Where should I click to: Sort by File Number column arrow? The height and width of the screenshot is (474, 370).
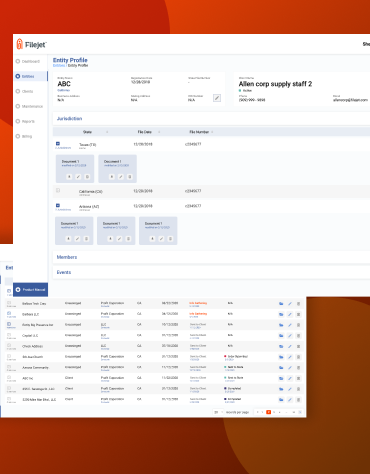click(212, 132)
